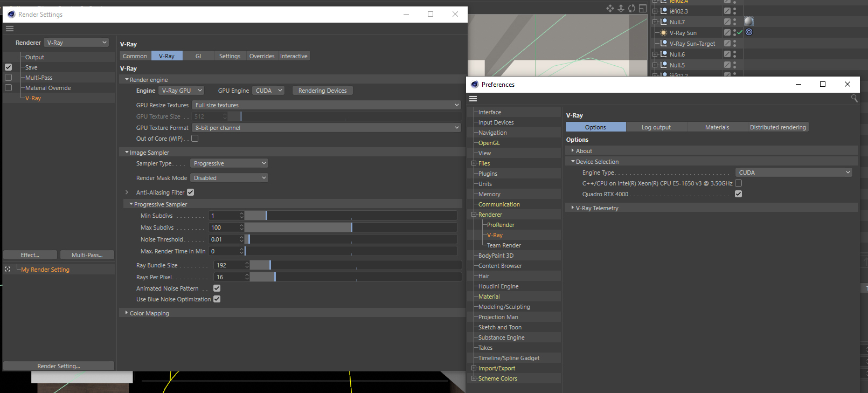Open the Log output tab in Preferences

(x=656, y=127)
